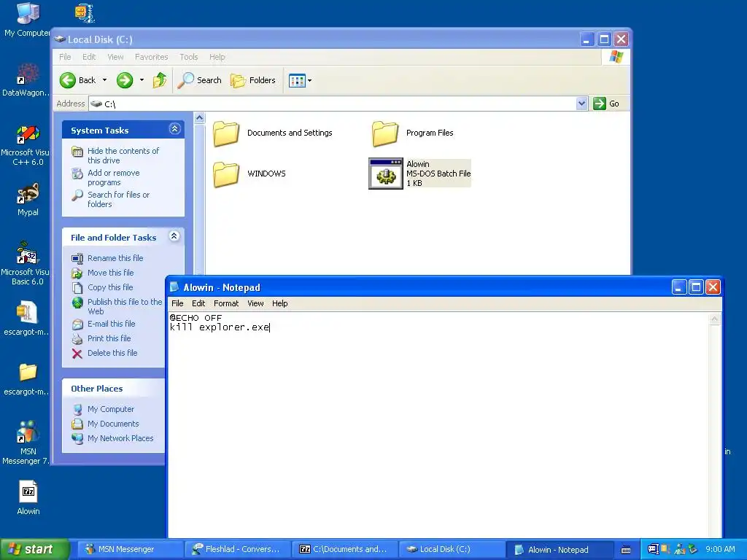Expand the Address bar dropdown
Screen dimensions: 747x560
coord(581,104)
